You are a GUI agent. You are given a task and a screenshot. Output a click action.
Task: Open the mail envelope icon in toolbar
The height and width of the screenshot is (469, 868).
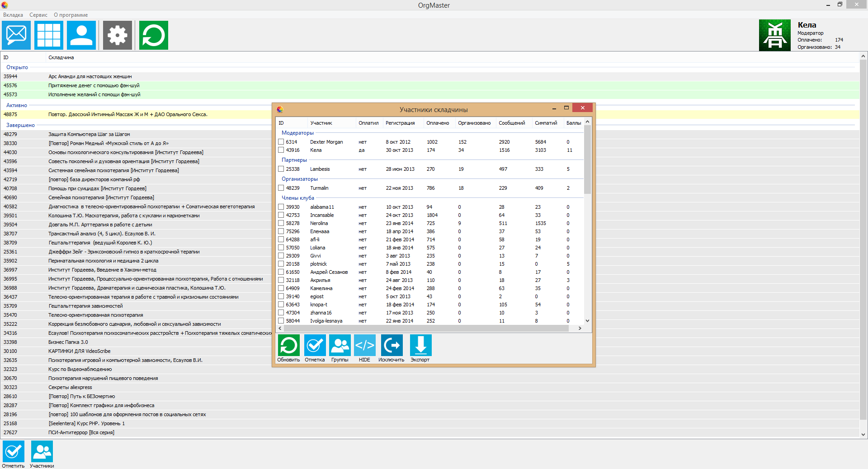[16, 35]
